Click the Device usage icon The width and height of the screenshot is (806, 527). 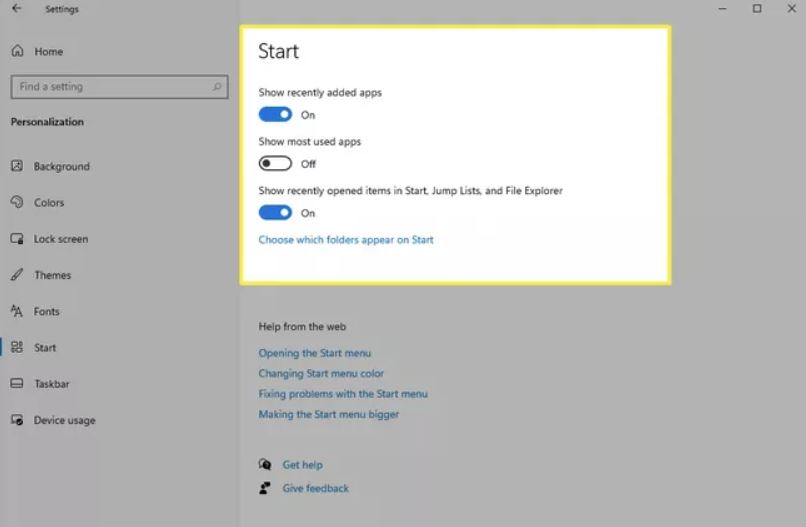17,420
